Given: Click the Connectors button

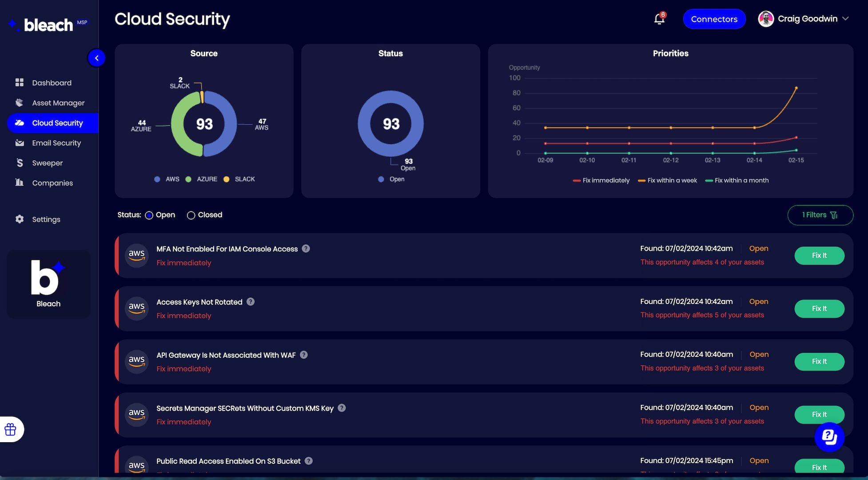Looking at the screenshot, I should (x=714, y=19).
